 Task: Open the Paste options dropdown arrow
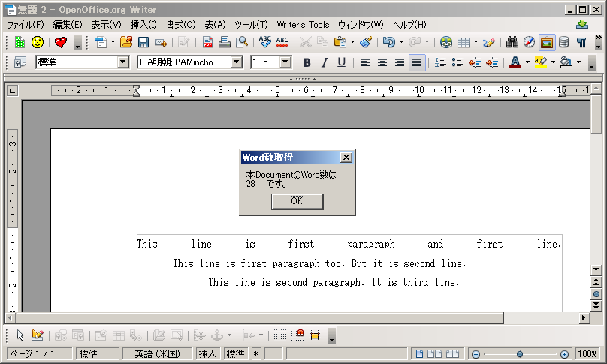click(x=352, y=42)
